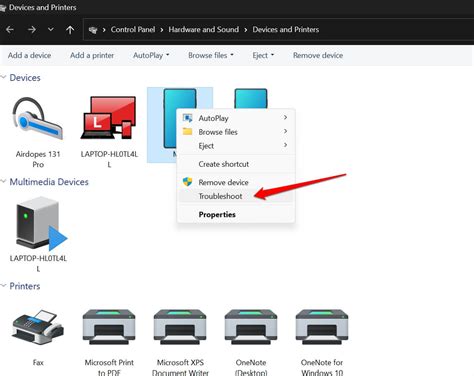Collapse the Multimedia Devices section
This screenshot has width=474, height=376.
pyautogui.click(x=4, y=182)
